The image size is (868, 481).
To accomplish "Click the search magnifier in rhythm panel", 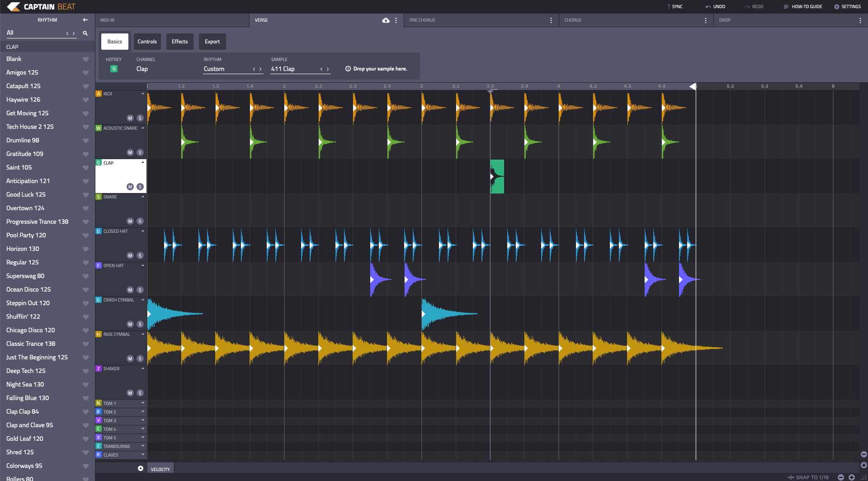I will [85, 33].
